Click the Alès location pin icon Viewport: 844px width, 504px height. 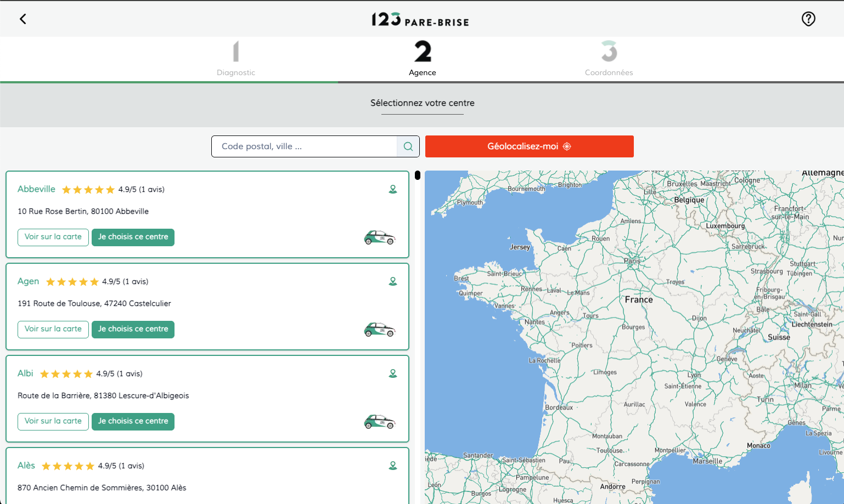(x=393, y=466)
